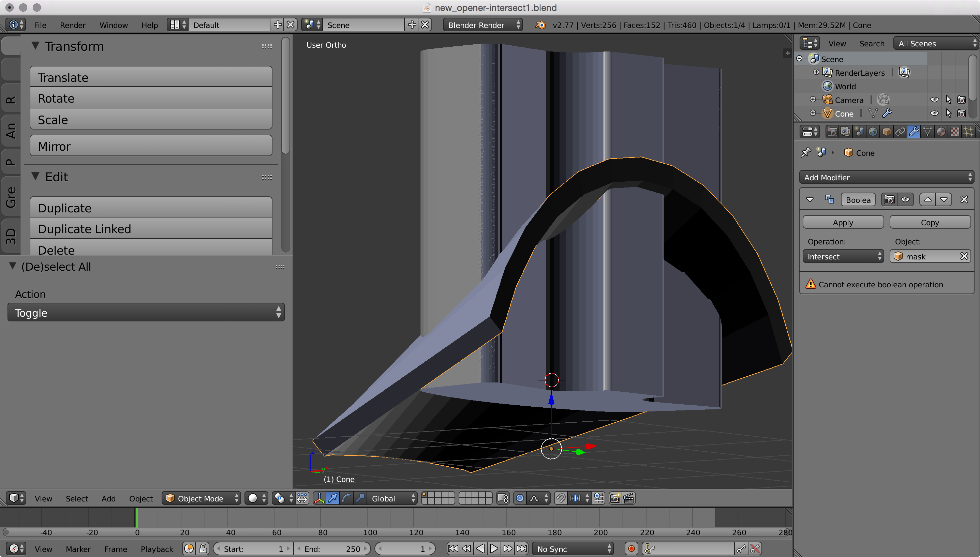Click the rotate manipulator arc icon
This screenshot has height=557, width=980.
point(347,498)
